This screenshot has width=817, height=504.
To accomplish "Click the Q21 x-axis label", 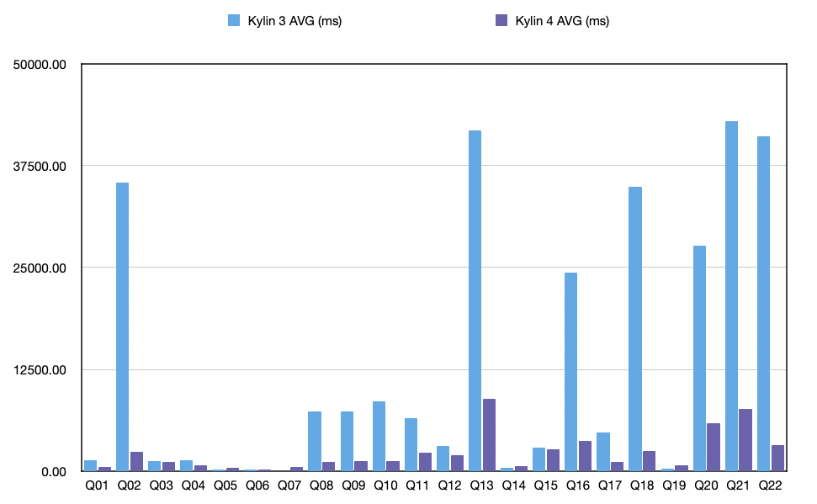I will point(738,485).
